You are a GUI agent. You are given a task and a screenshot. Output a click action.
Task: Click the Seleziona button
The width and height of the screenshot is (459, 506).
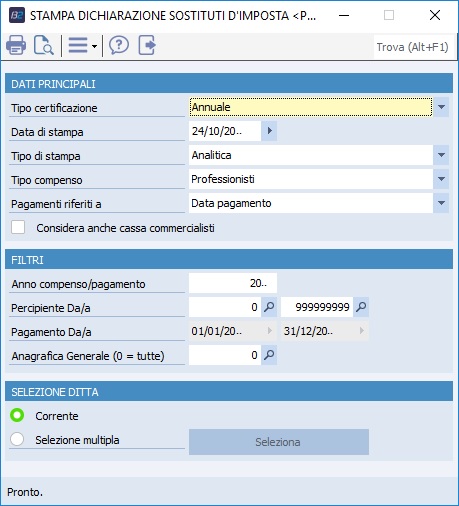point(279,442)
